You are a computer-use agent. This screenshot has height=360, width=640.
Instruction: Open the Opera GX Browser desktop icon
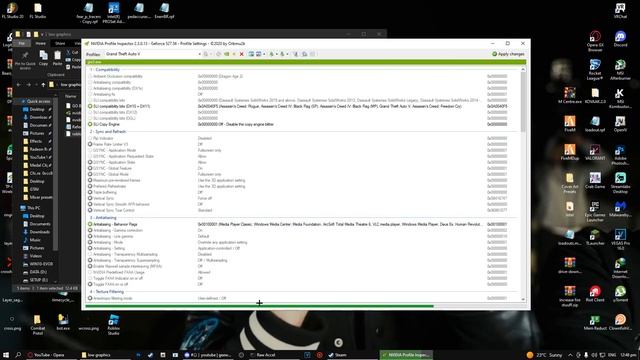pyautogui.click(x=595, y=41)
